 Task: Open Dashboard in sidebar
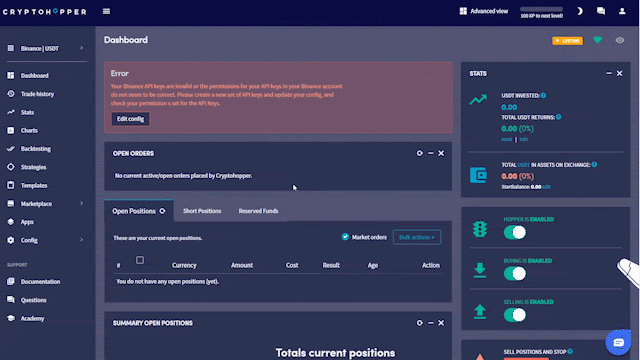pyautogui.click(x=28, y=76)
